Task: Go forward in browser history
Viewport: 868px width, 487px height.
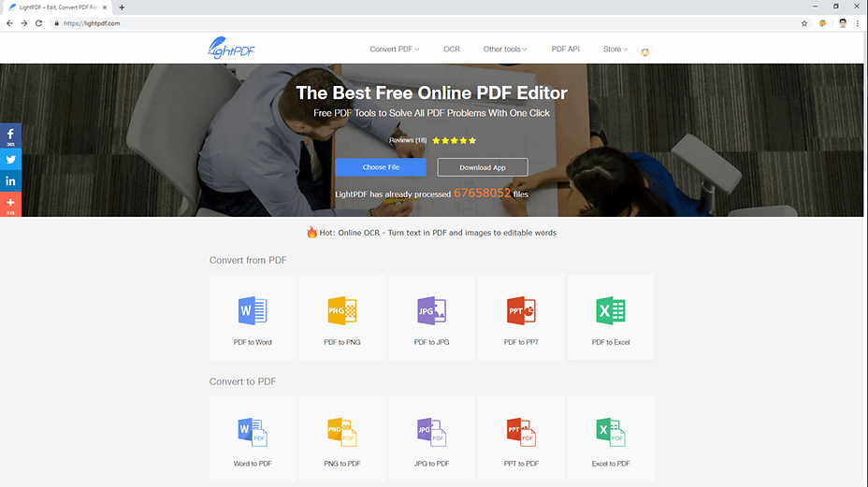Action: (x=23, y=23)
